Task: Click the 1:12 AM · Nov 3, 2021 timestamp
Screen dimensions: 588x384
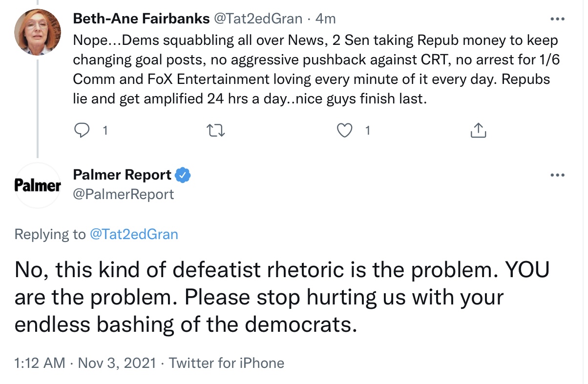Action: click(x=85, y=363)
